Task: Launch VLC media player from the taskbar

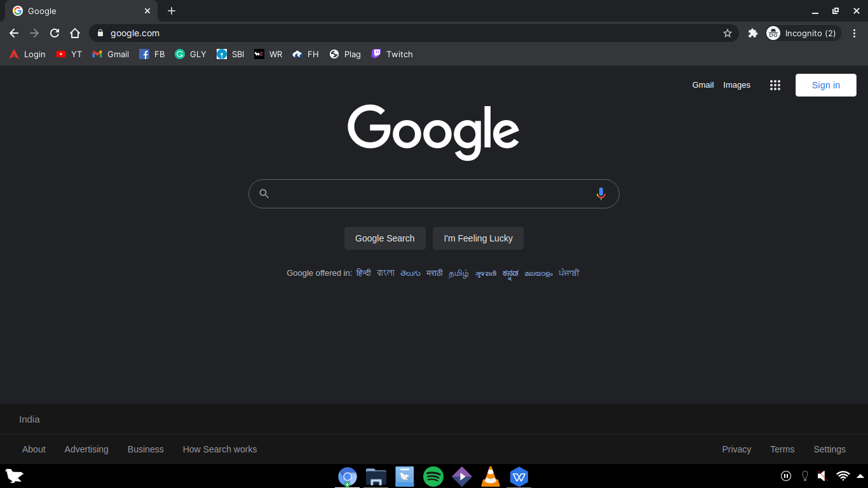Action: [491, 477]
